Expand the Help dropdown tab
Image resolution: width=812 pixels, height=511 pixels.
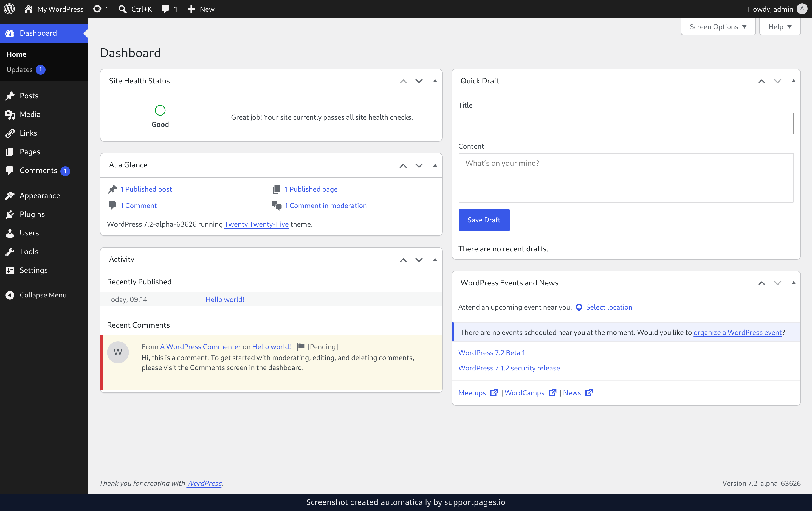pyautogui.click(x=780, y=27)
